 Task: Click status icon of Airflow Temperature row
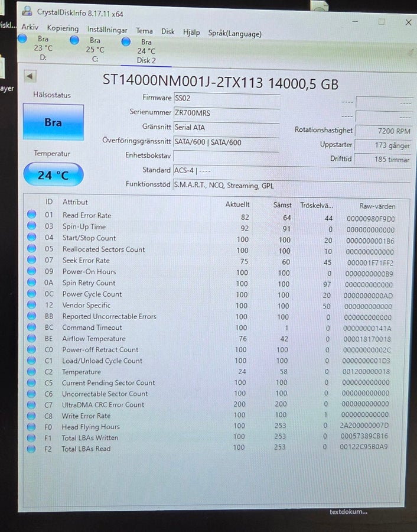[31, 338]
